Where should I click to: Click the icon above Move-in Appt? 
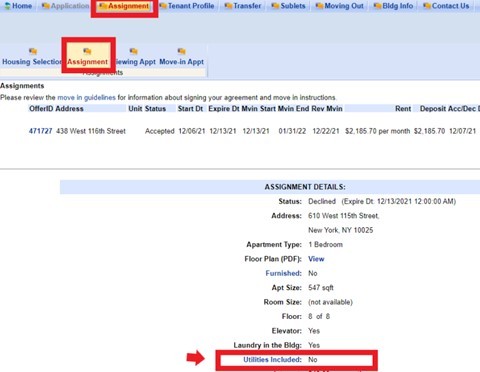pyautogui.click(x=182, y=51)
